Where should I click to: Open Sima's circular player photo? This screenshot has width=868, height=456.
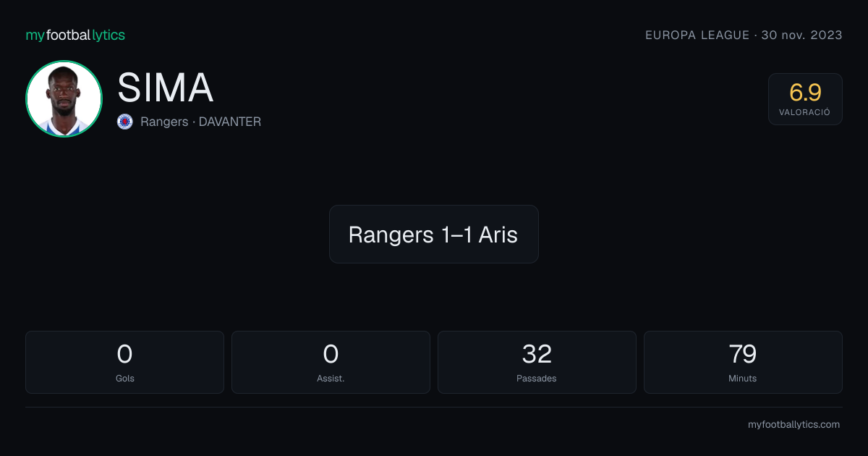click(64, 99)
